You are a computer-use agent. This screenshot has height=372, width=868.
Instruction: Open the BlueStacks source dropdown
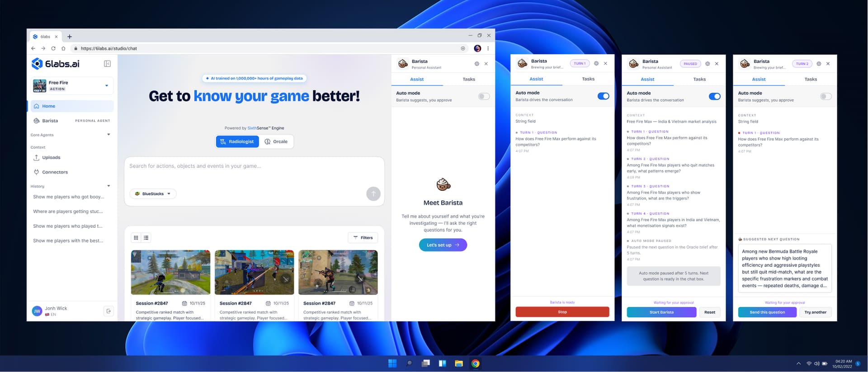tap(153, 194)
